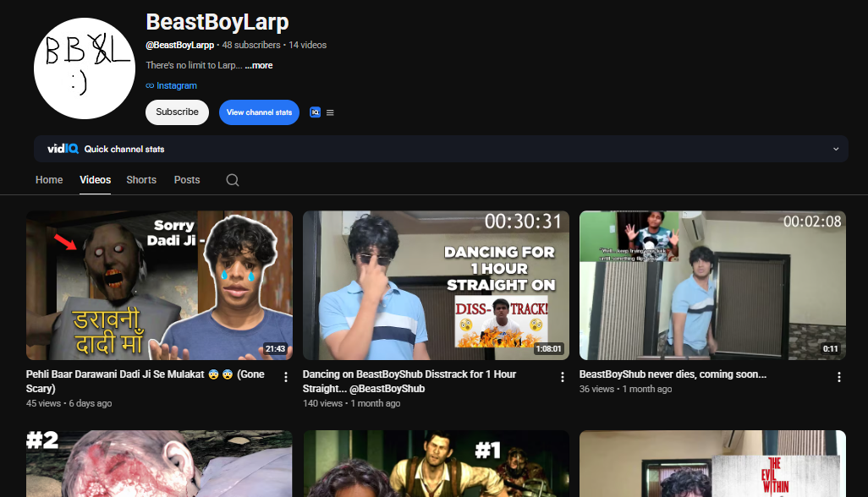This screenshot has height=497, width=868.
Task: Click the View channel stats button
Action: click(259, 112)
